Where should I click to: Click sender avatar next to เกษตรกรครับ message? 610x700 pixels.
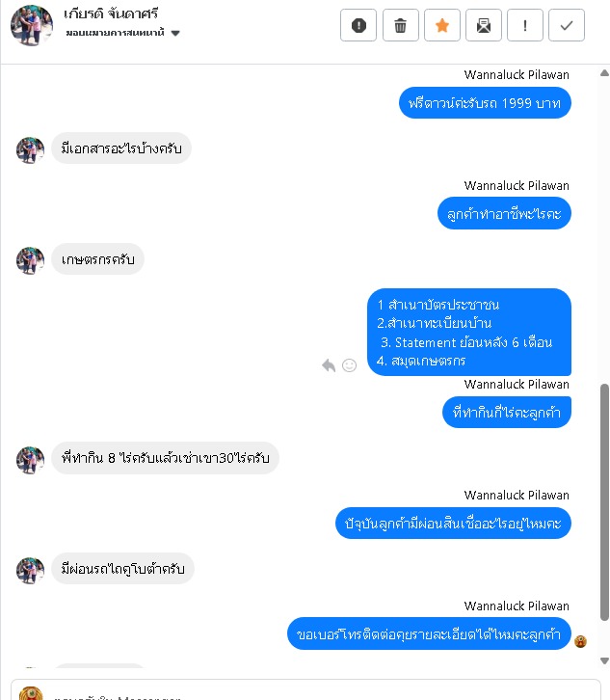30,260
